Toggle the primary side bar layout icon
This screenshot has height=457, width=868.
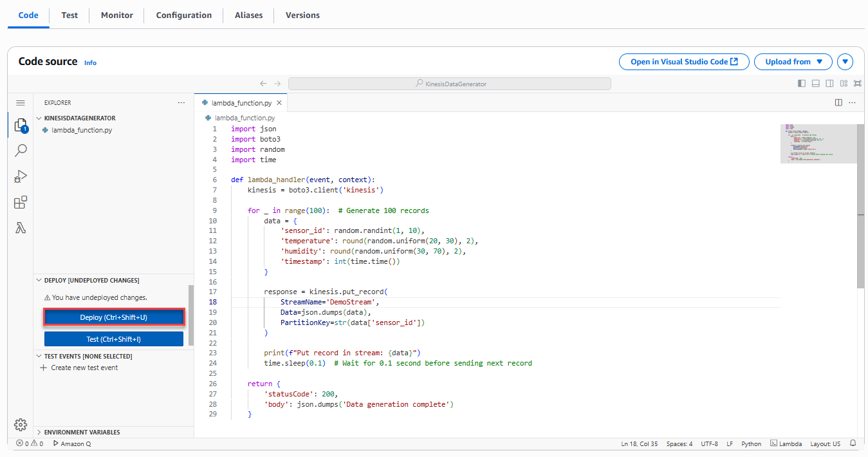pyautogui.click(x=801, y=84)
